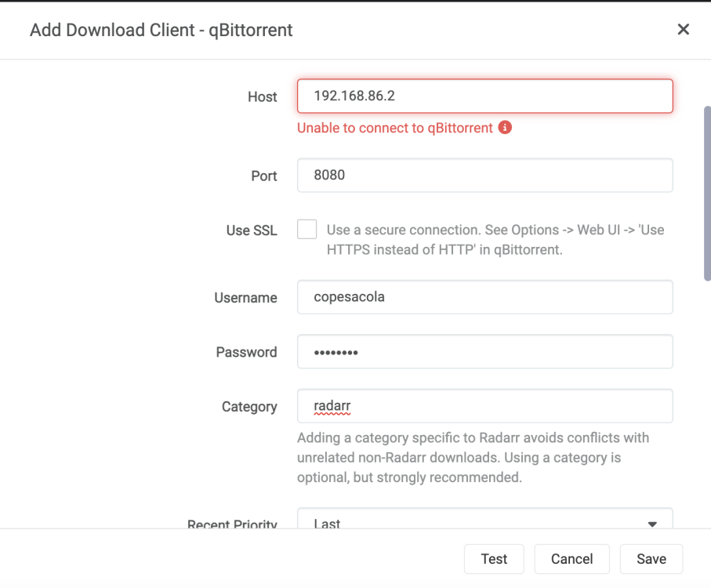Click the red error info icon
The width and height of the screenshot is (711, 588).
click(505, 127)
